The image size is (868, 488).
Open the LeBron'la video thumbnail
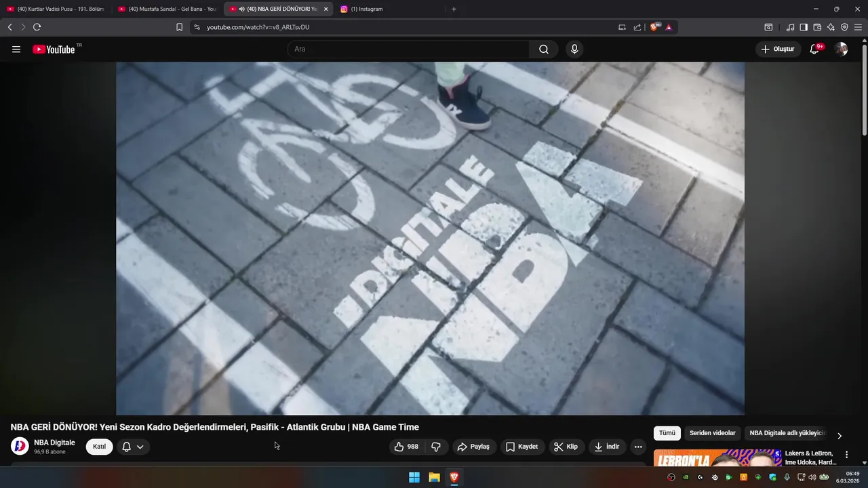click(x=717, y=457)
